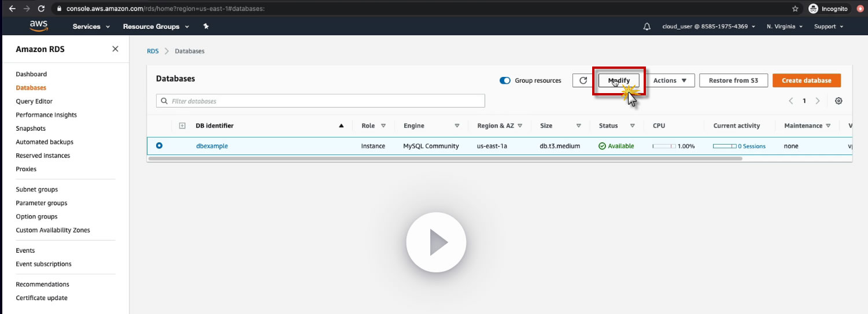Toggle the Group resources switch

point(505,80)
